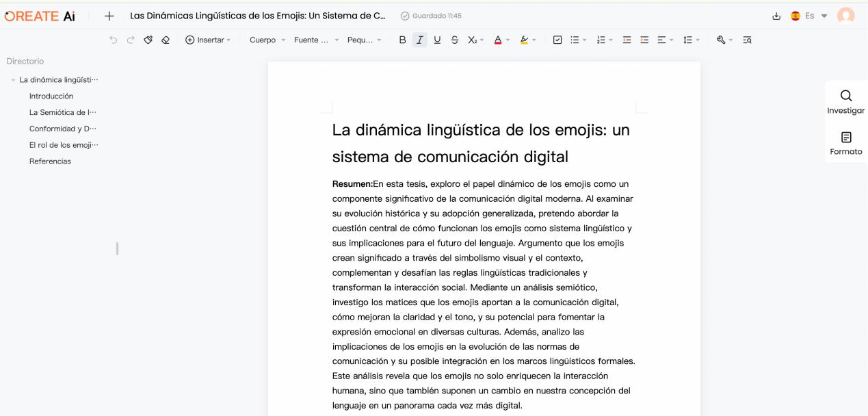Toggle italic formatting

[420, 40]
